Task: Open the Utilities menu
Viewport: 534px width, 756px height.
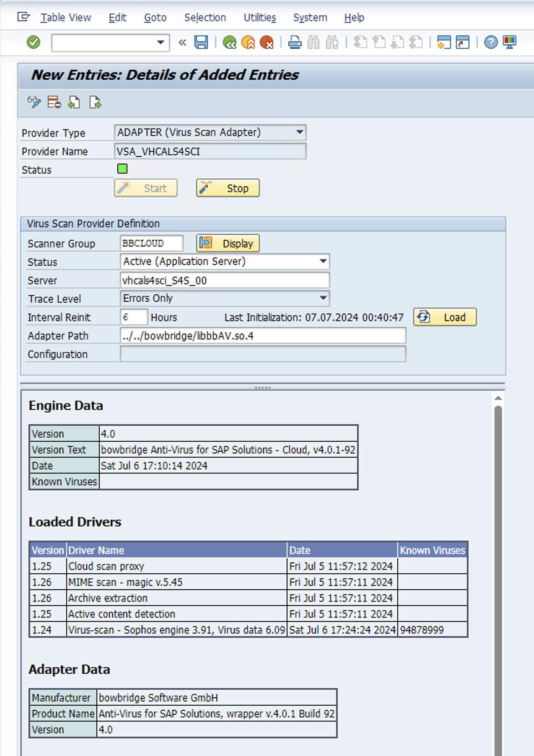Action: click(x=260, y=18)
